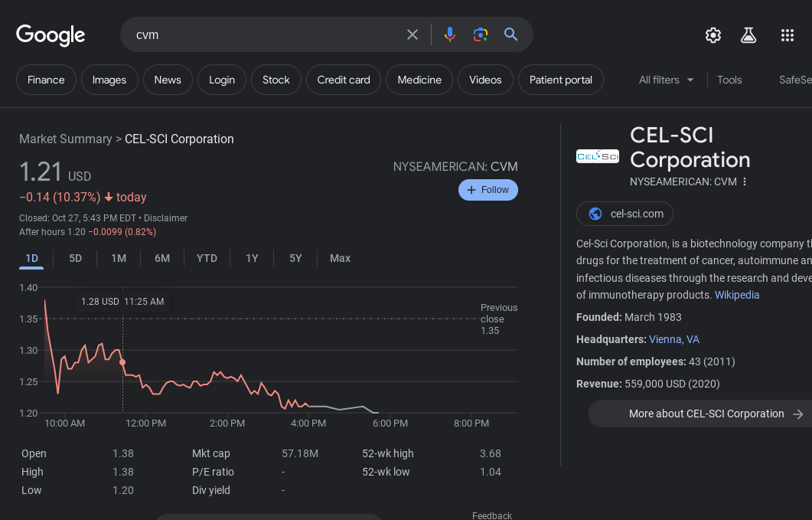
Task: Click the CEL-SCI three-dot menu
Action: point(745,182)
